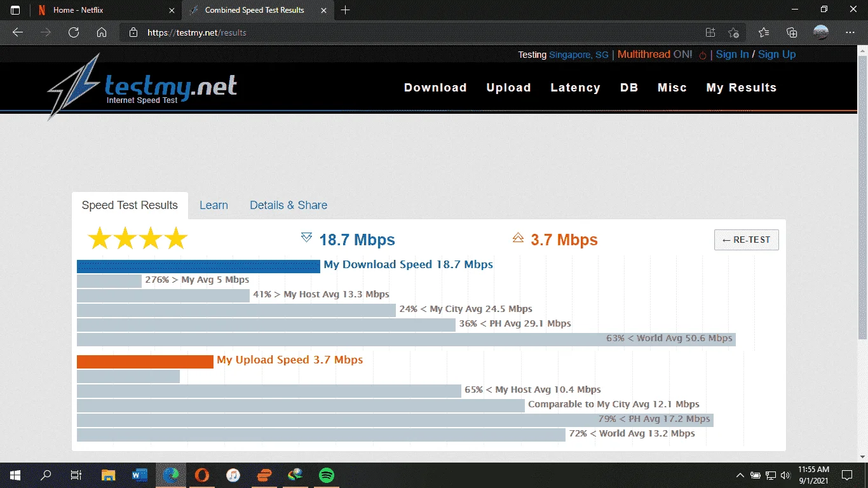Click the page scrollbar up arrow
Image resolution: width=868 pixels, height=488 pixels.
[x=862, y=52]
